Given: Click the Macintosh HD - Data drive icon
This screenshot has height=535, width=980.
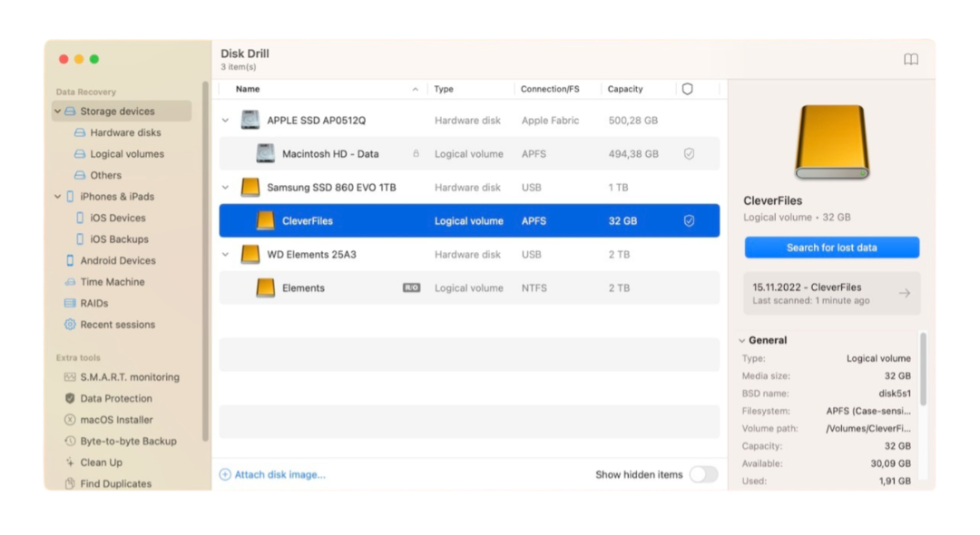Looking at the screenshot, I should click(265, 153).
